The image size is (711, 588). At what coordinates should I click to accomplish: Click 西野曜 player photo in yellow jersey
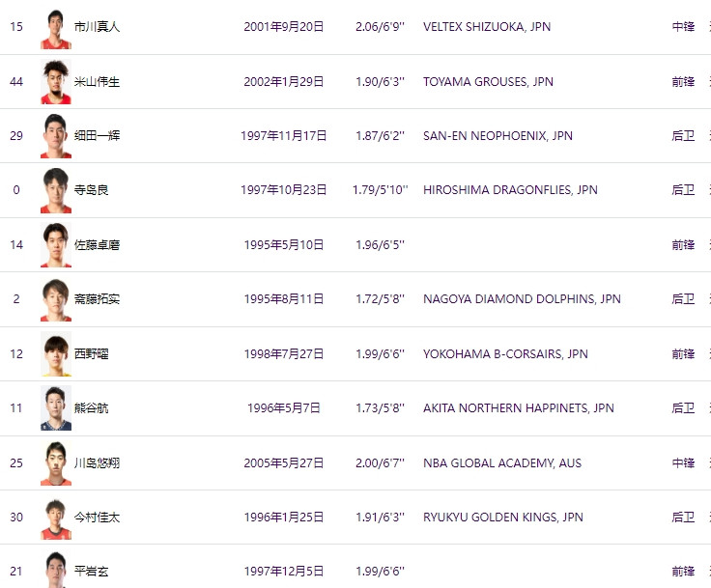pos(56,353)
